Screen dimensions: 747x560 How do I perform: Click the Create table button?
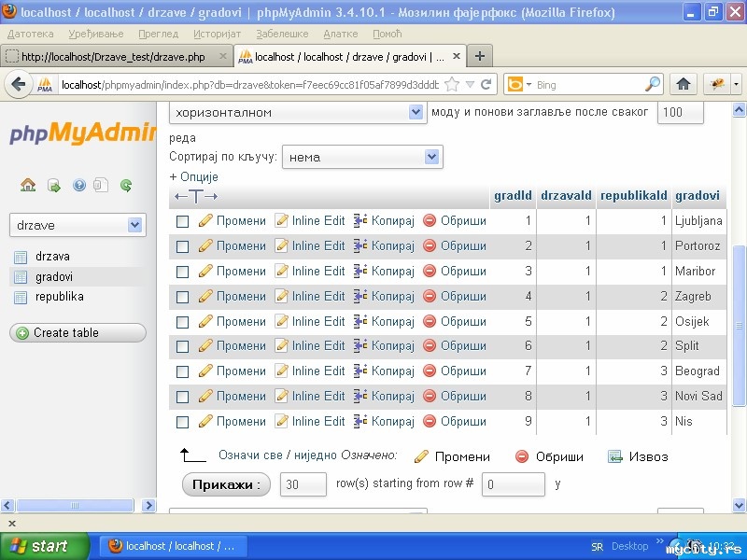(78, 333)
